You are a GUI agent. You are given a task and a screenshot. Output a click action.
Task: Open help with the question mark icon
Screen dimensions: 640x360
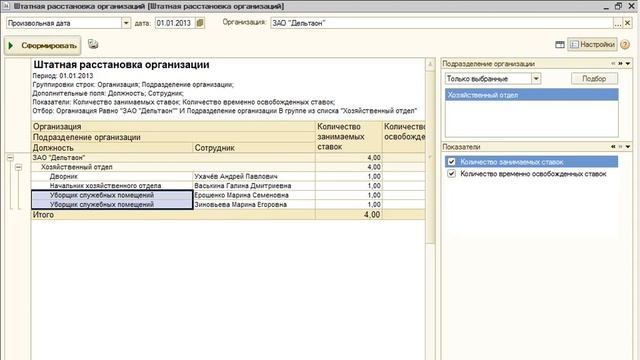coord(625,44)
